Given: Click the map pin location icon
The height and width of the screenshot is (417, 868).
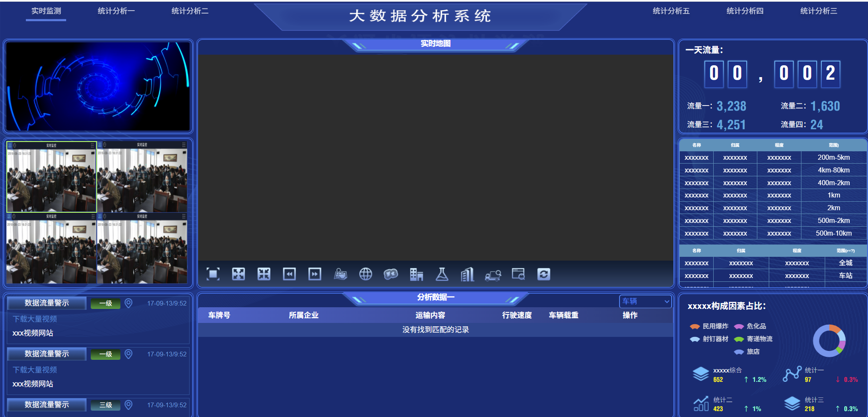Looking at the screenshot, I should tap(340, 274).
